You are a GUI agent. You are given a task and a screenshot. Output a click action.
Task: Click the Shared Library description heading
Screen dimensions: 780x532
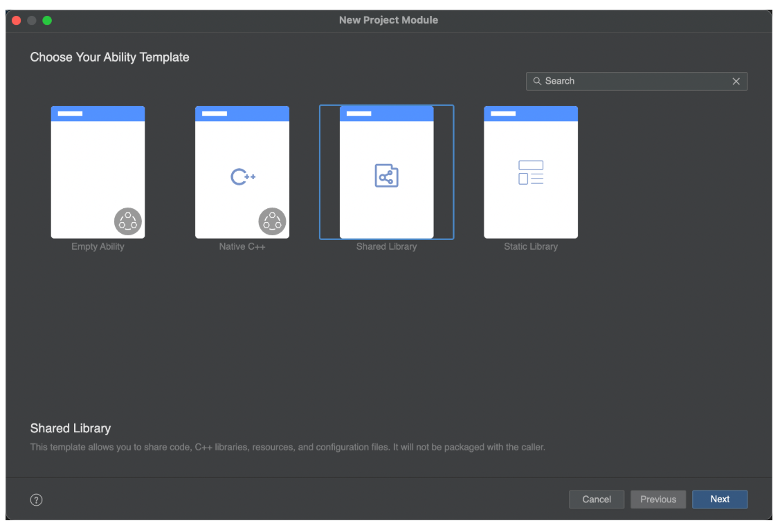click(x=70, y=429)
